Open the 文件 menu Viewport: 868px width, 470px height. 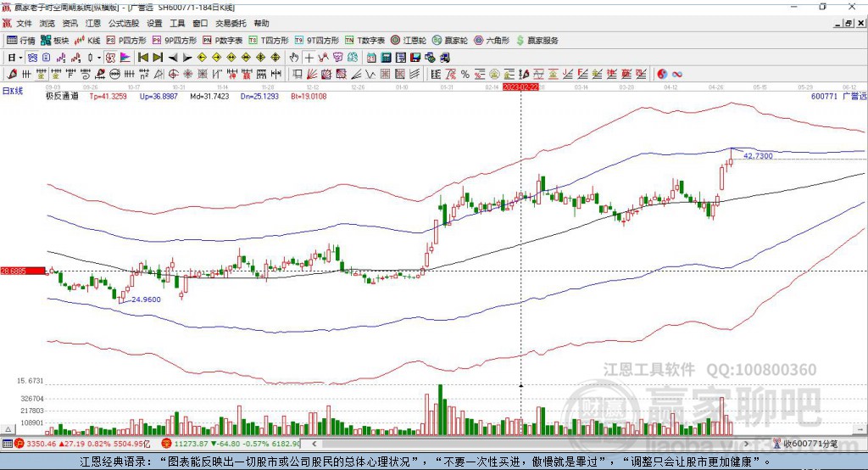tap(24, 23)
